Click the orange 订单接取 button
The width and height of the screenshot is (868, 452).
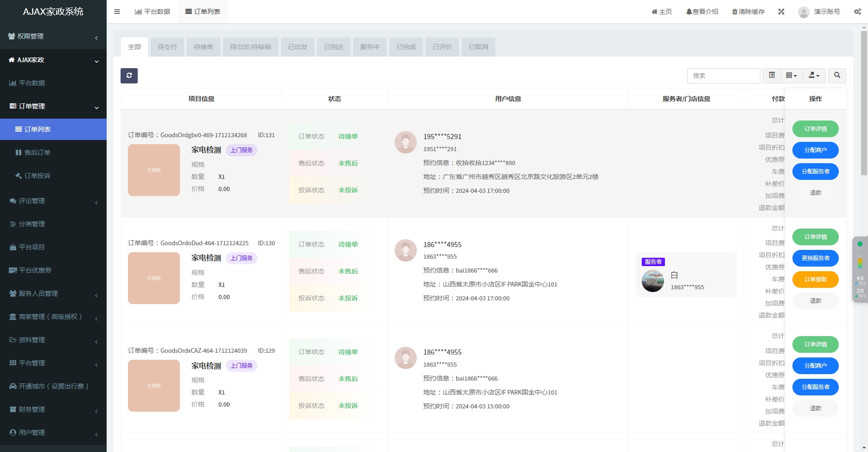tap(815, 280)
